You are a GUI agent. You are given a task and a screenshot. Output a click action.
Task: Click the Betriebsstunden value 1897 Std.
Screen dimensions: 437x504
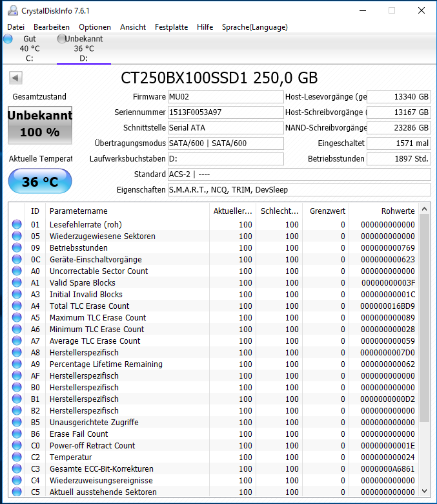[x=399, y=158]
